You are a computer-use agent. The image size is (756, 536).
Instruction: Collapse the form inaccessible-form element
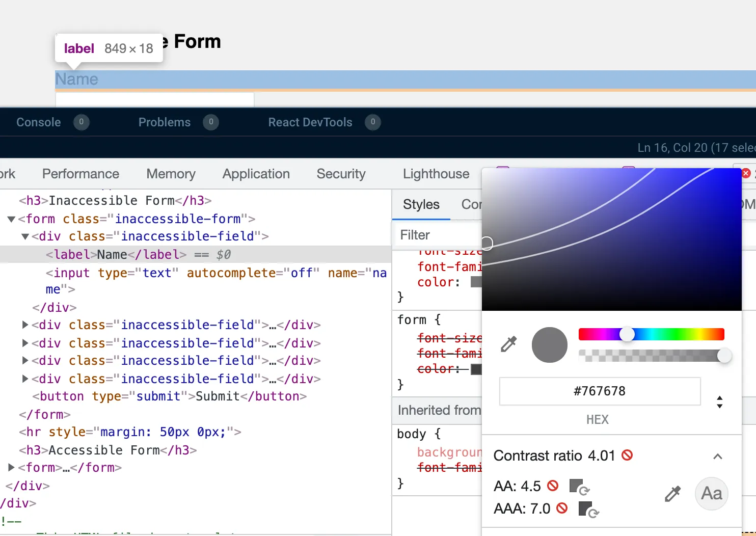click(x=11, y=219)
